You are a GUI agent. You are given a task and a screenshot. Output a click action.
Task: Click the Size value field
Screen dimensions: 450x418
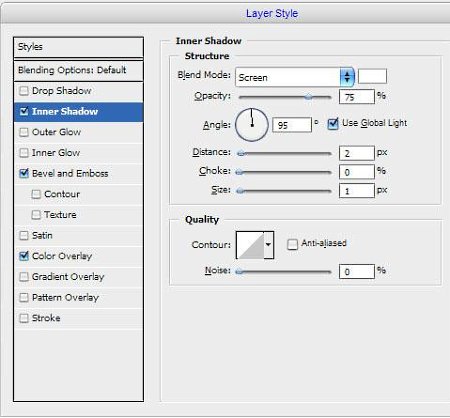(x=357, y=191)
